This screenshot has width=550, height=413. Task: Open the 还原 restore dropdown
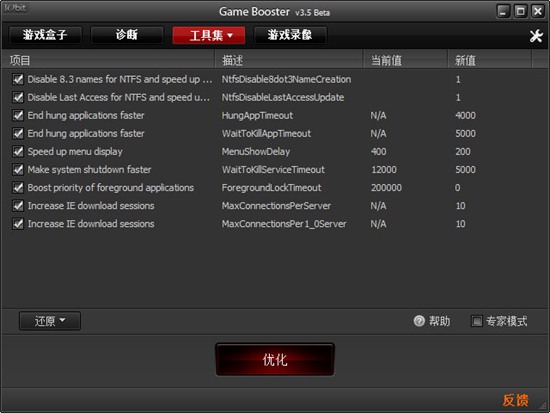[x=50, y=321]
